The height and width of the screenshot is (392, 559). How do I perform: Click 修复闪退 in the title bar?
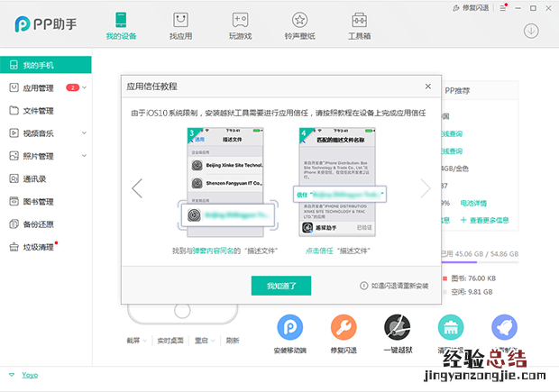(471, 8)
